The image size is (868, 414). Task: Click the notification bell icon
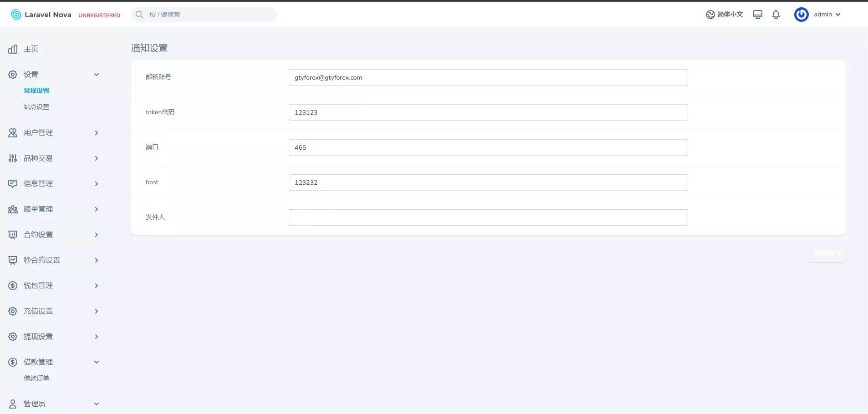(x=776, y=15)
